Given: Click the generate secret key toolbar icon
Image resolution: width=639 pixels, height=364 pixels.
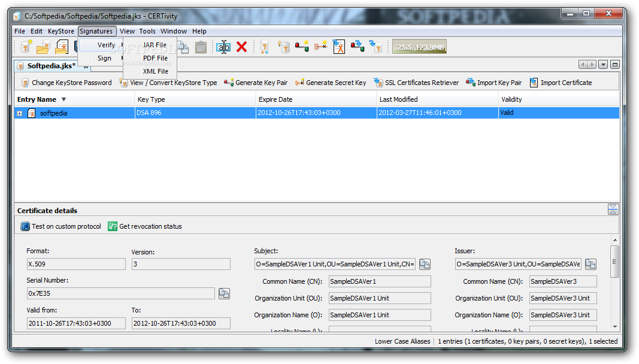Looking at the screenshot, I should click(321, 46).
